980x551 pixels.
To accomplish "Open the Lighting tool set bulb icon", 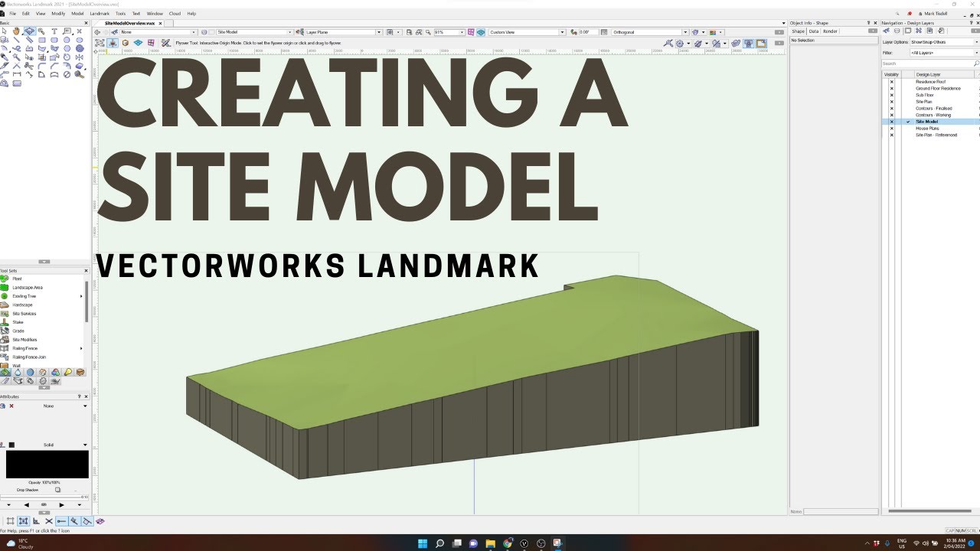I will (68, 372).
